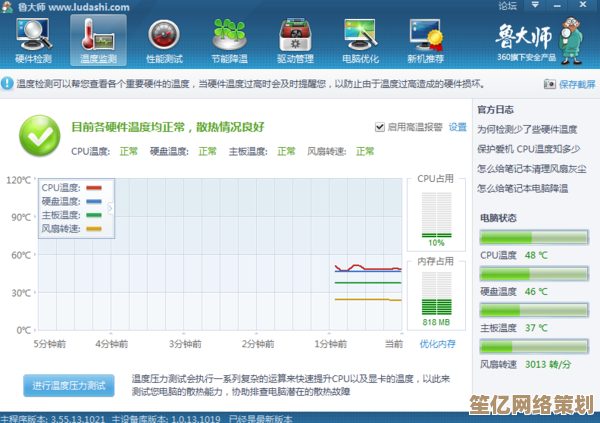Select the 温度监测 thermometer icon
Viewport: 600px width, 423px height.
pos(98,41)
